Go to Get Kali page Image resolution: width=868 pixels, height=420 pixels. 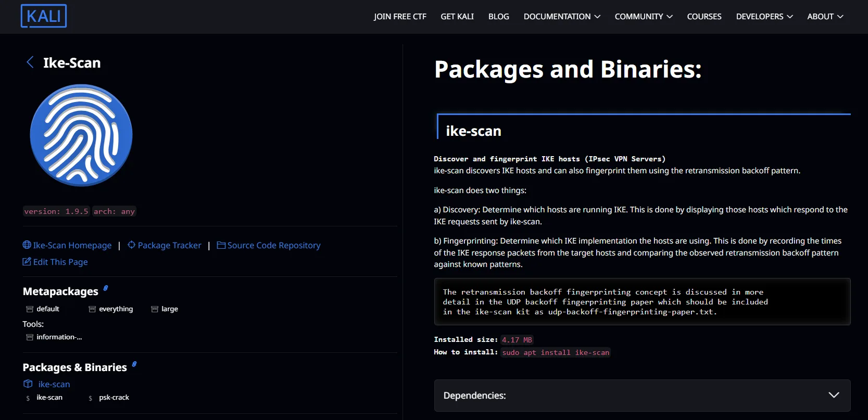pos(457,17)
